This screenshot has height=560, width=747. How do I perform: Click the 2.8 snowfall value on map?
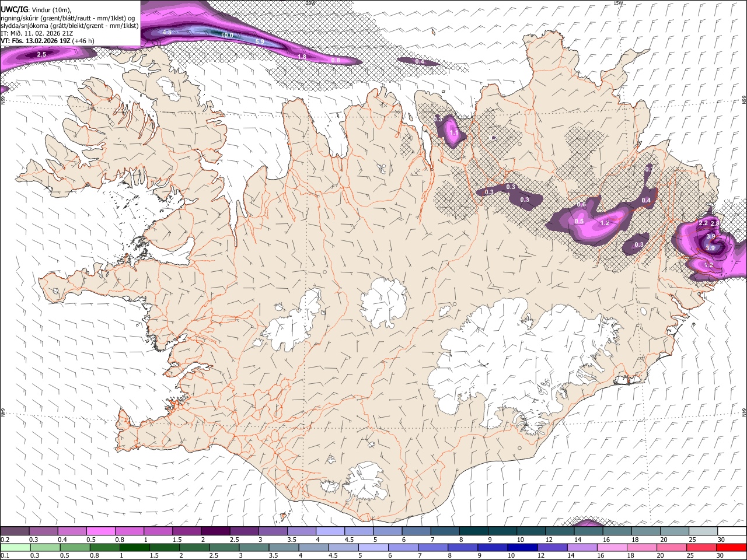715,223
